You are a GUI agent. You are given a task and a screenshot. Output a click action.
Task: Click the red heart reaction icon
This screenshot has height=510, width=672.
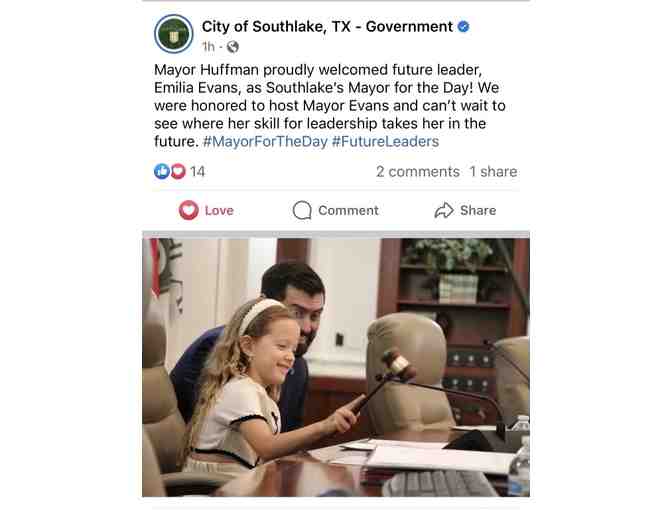[x=178, y=171]
